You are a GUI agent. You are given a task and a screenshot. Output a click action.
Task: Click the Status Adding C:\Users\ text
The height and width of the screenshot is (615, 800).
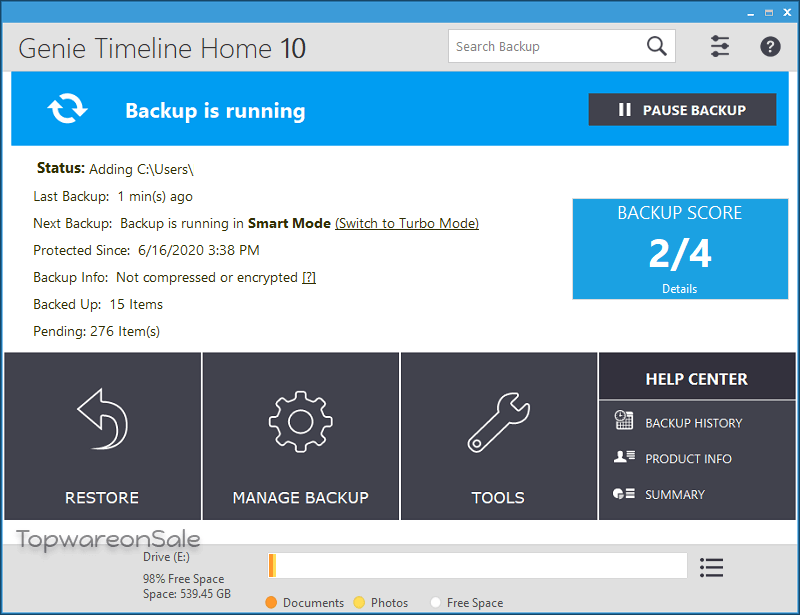(115, 169)
